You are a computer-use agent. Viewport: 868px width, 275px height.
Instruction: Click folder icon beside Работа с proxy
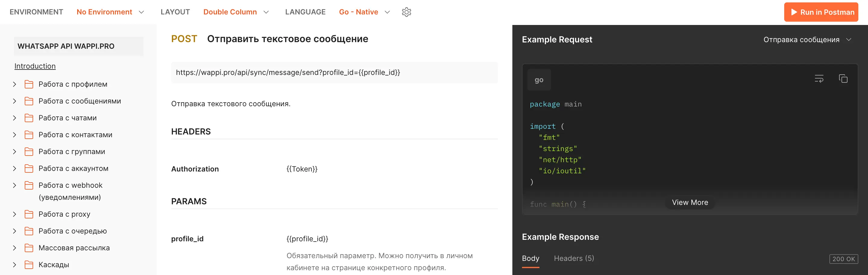(x=29, y=214)
